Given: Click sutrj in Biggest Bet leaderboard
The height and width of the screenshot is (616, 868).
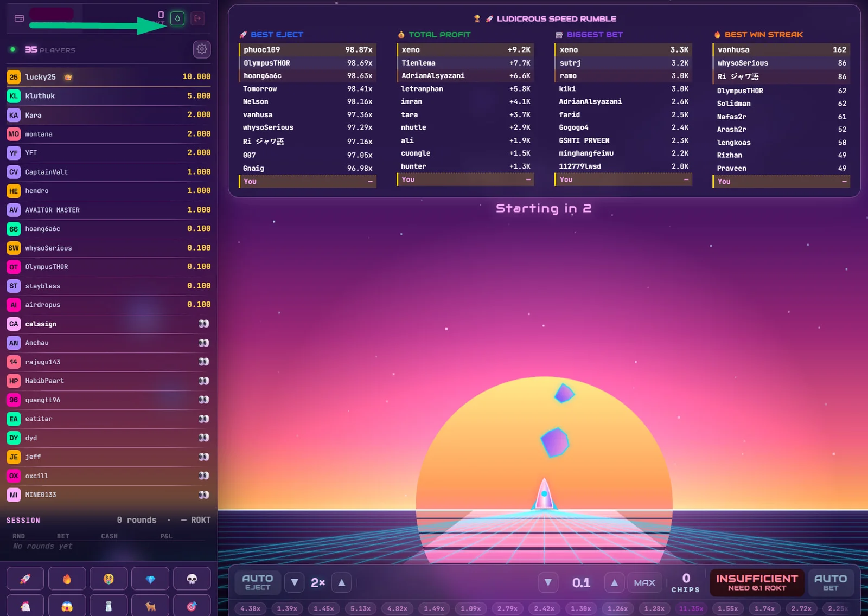Looking at the screenshot, I should [623, 63].
